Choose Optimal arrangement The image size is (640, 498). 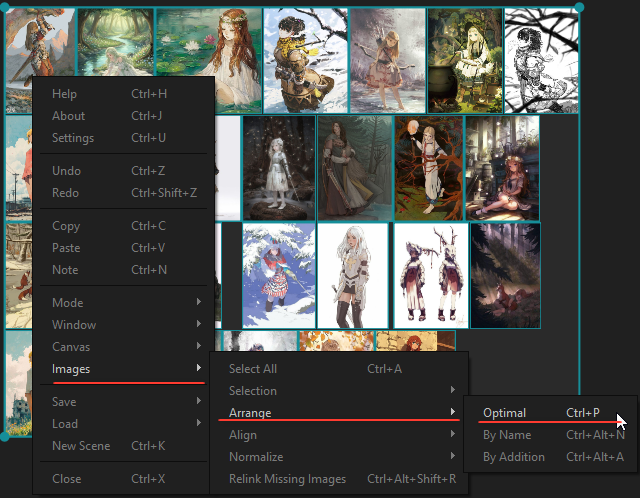click(550, 413)
